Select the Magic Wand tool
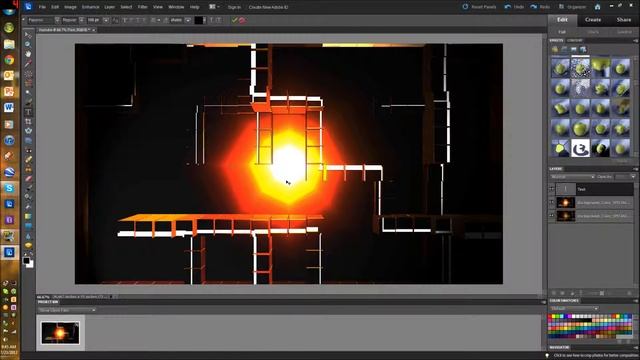This screenshot has height=360, width=640. (x=28, y=92)
